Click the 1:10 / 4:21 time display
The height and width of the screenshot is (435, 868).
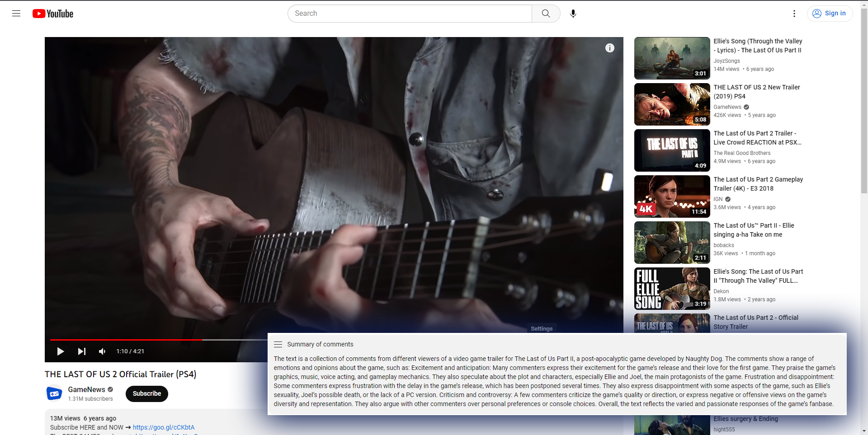point(130,351)
